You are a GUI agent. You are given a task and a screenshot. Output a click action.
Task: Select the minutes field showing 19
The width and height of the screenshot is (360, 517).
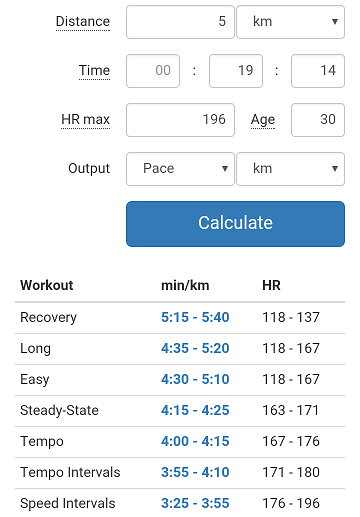tap(236, 71)
